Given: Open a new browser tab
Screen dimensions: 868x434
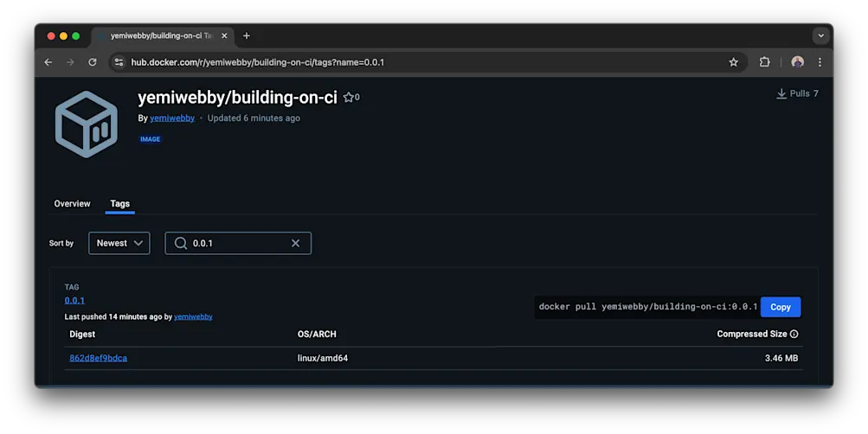Looking at the screenshot, I should [x=247, y=36].
